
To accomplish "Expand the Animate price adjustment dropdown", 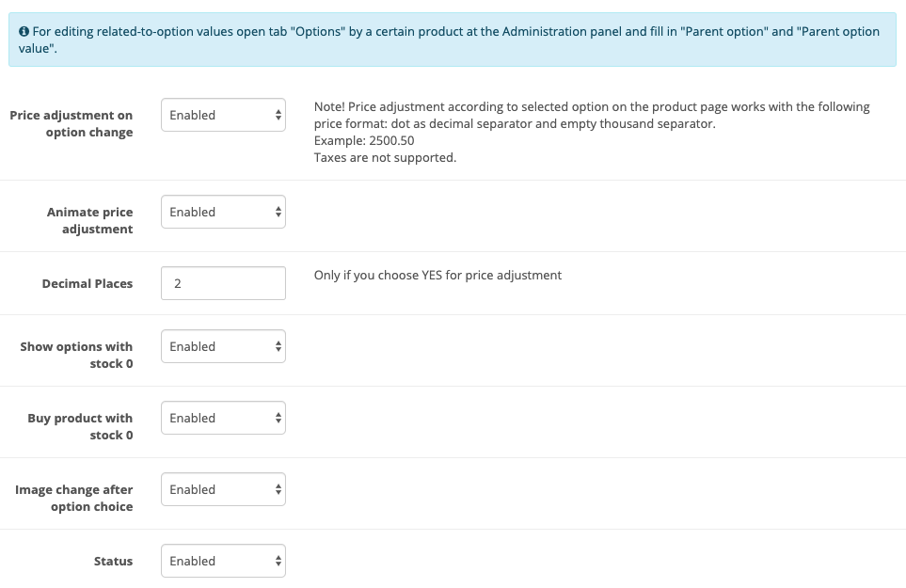I will (223, 212).
